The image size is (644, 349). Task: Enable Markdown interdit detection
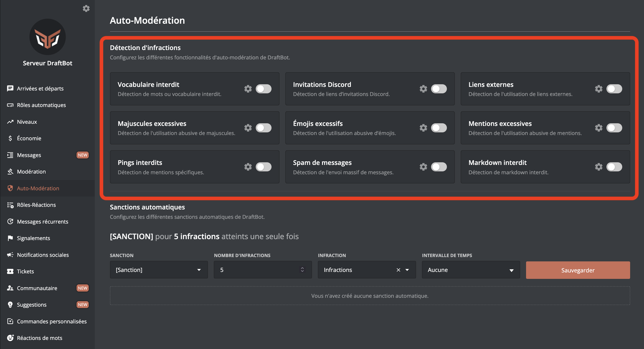click(x=615, y=167)
